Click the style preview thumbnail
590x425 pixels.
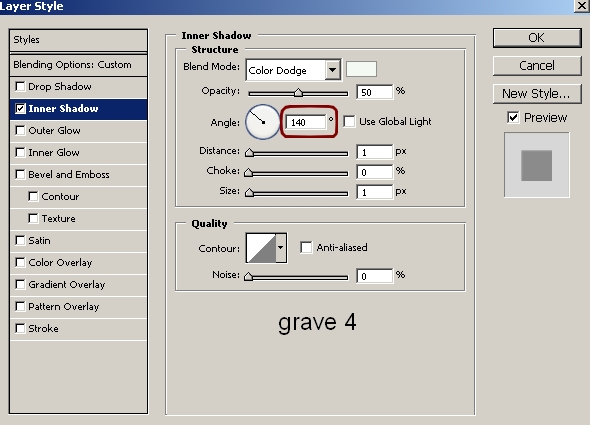537,165
